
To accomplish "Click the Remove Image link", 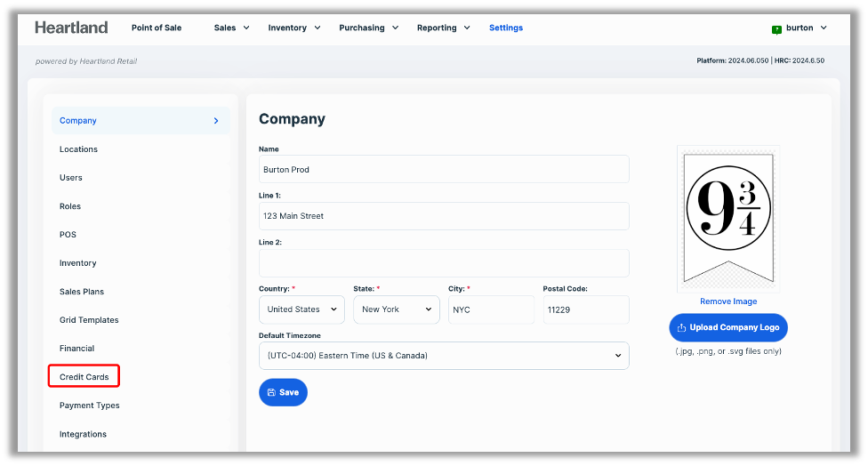I will coord(728,301).
